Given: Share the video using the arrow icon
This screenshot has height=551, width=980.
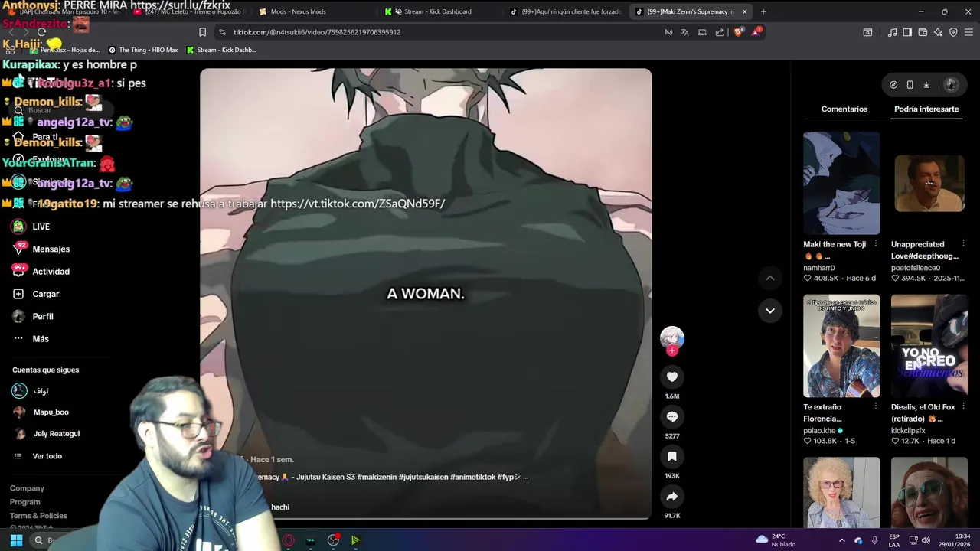Looking at the screenshot, I should click(671, 497).
